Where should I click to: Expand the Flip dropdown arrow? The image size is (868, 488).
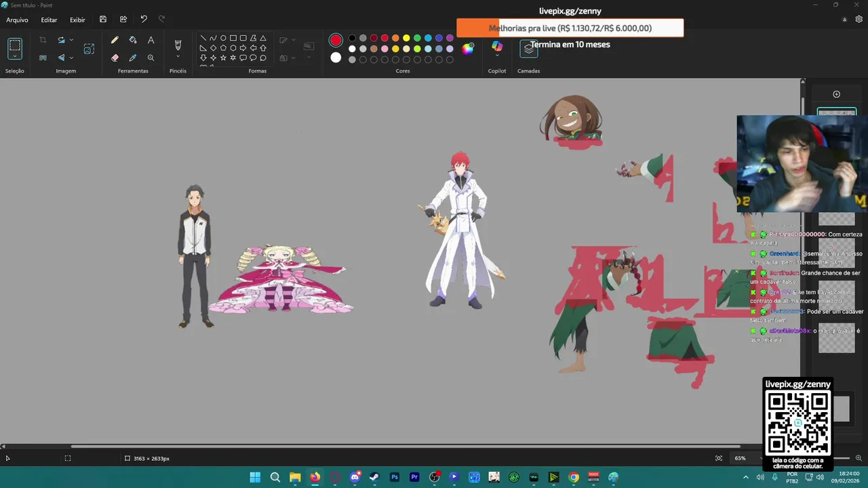pyautogui.click(x=71, y=58)
